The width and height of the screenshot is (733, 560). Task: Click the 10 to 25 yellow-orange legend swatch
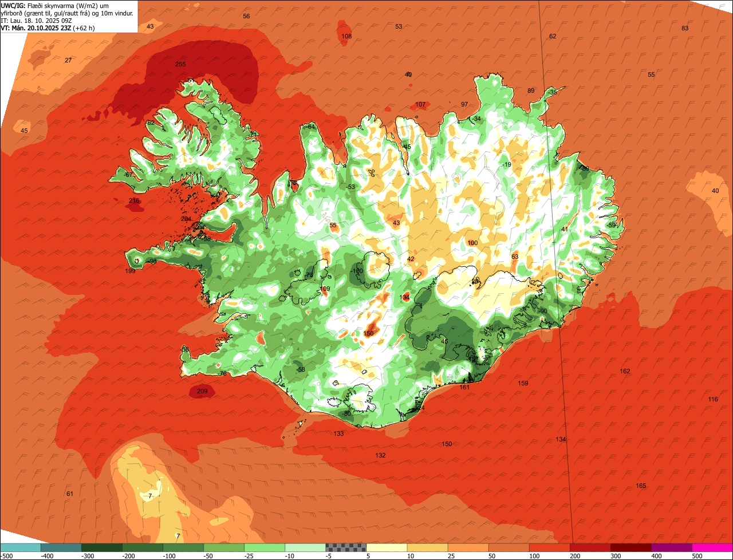click(x=427, y=547)
